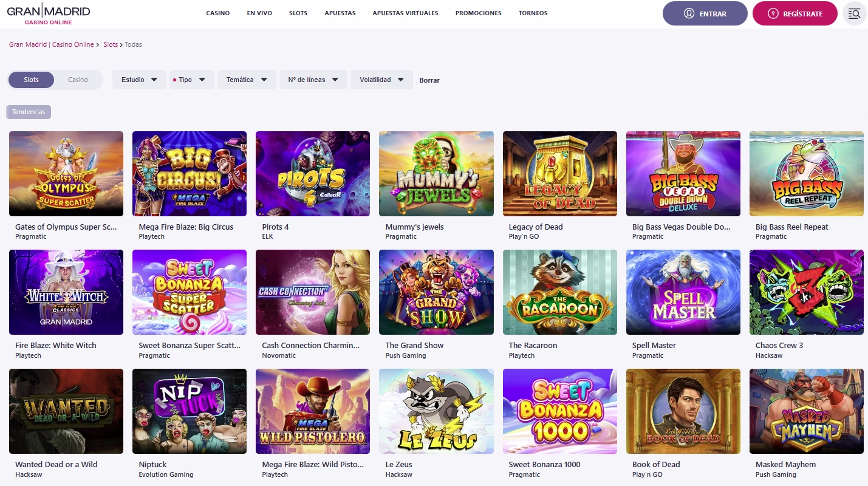Click the Slots breadcrumb link
Screen dimensions: 868x486
click(111, 44)
